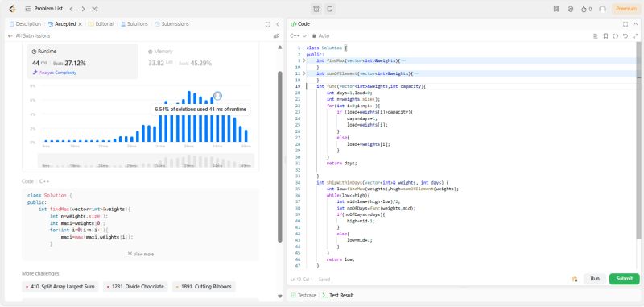644x307 pixels.
Task: Select the Runtime stats card
Action: tap(83, 62)
